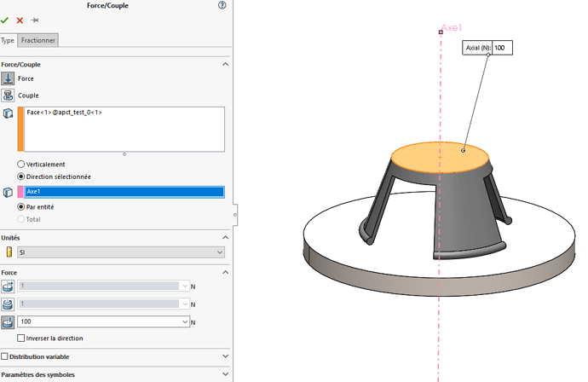Collapse the Force/Couple section chevron
The image size is (588, 382).
coord(225,65)
